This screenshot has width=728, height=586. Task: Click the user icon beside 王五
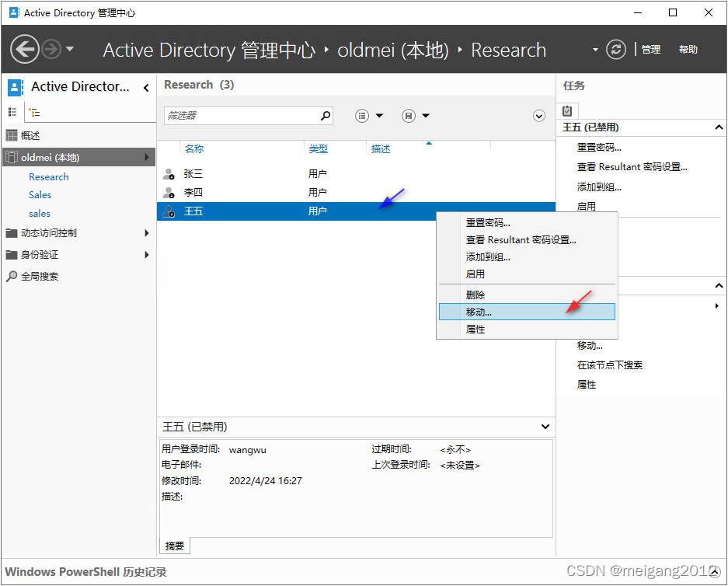pyautogui.click(x=169, y=211)
